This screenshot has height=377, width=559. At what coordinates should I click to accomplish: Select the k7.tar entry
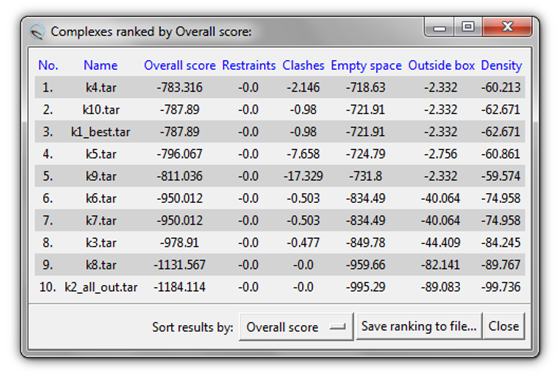101,220
